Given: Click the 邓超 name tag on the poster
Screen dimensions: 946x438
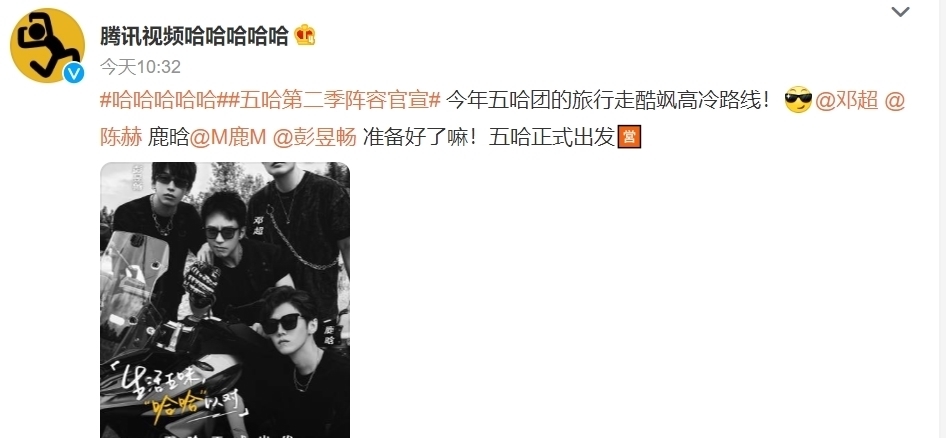Looking at the screenshot, I should [x=259, y=226].
